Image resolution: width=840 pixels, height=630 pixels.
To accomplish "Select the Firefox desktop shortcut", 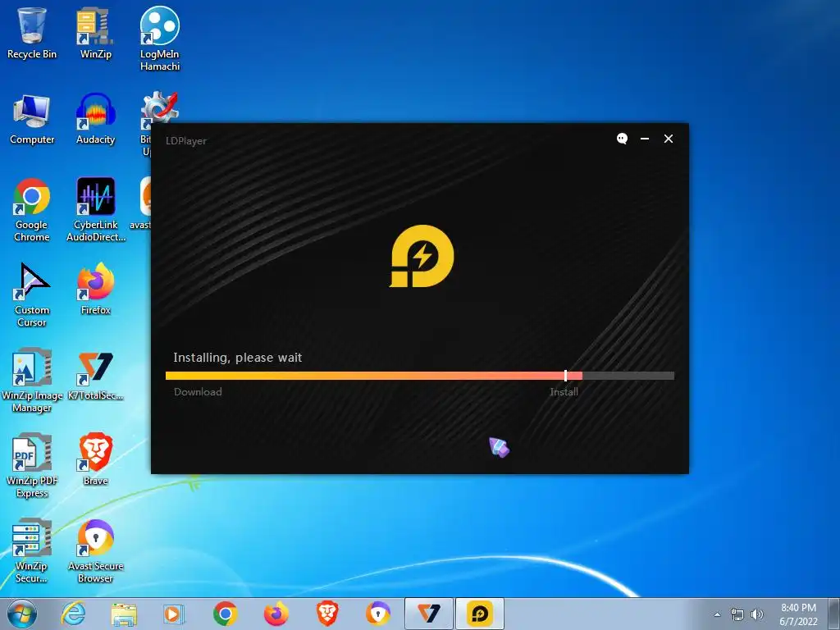I will click(95, 290).
